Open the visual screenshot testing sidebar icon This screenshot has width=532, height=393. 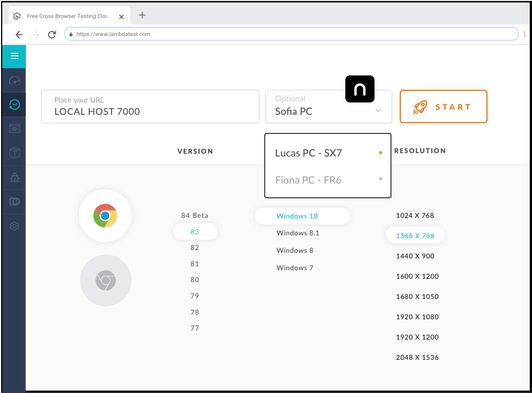tap(13, 128)
